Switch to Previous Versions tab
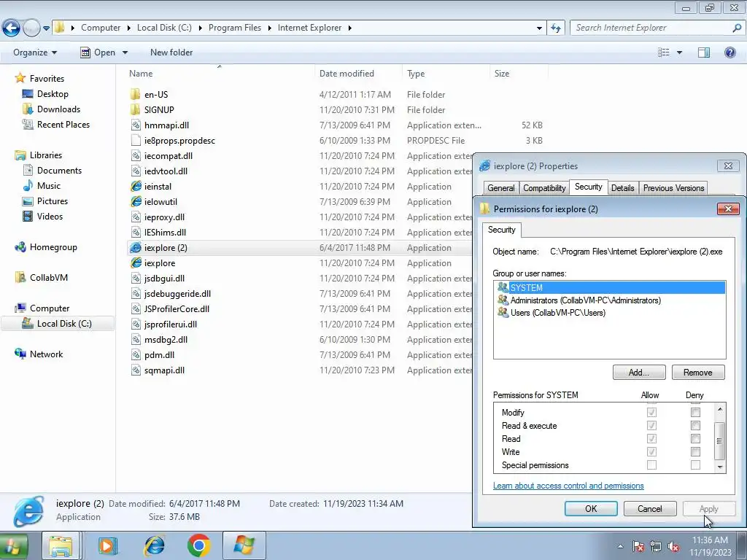The height and width of the screenshot is (560, 747). click(673, 188)
